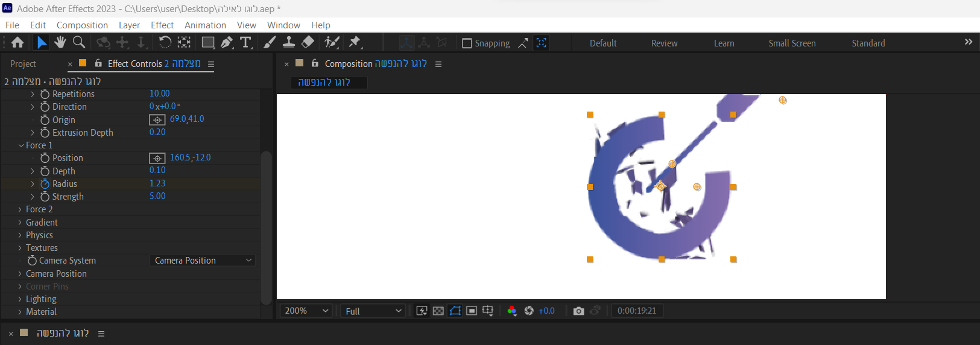Switch to the Small Screen workspace

tap(792, 43)
